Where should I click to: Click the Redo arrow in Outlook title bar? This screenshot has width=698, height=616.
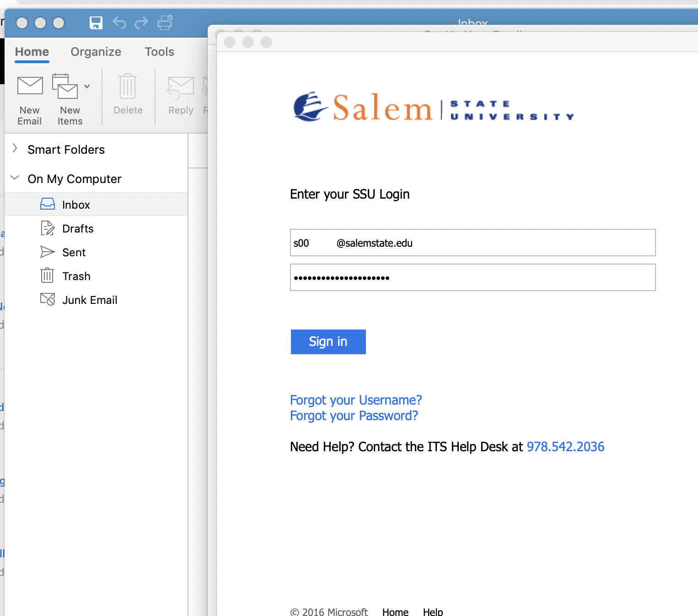141,22
